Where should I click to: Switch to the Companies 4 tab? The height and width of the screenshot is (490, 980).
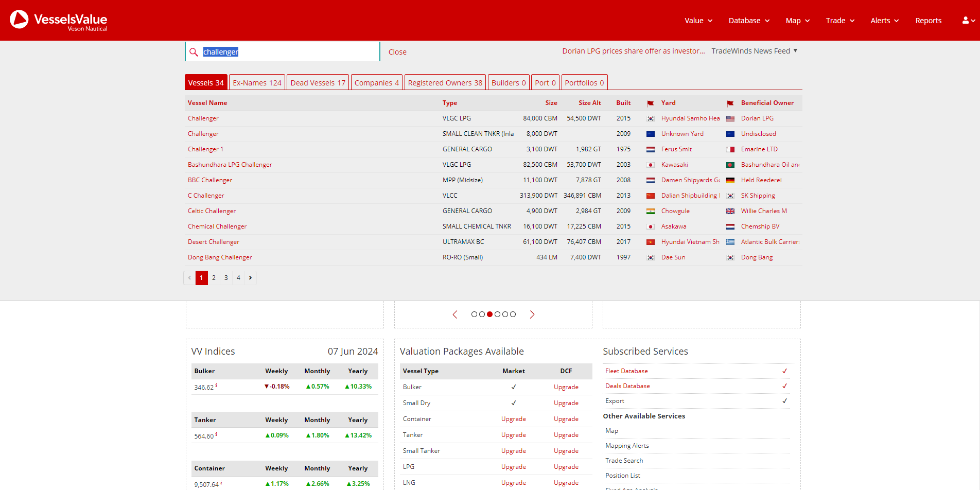pos(377,82)
